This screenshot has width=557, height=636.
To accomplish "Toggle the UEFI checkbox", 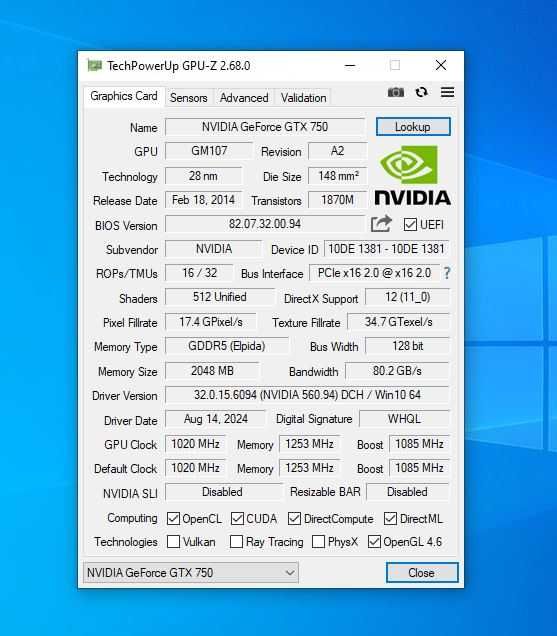I will click(410, 224).
